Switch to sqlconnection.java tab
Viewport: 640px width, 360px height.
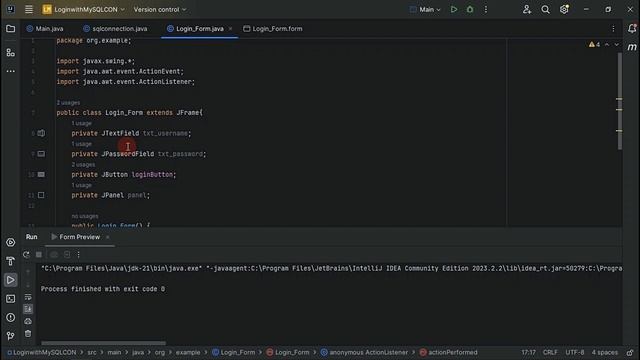115,29
